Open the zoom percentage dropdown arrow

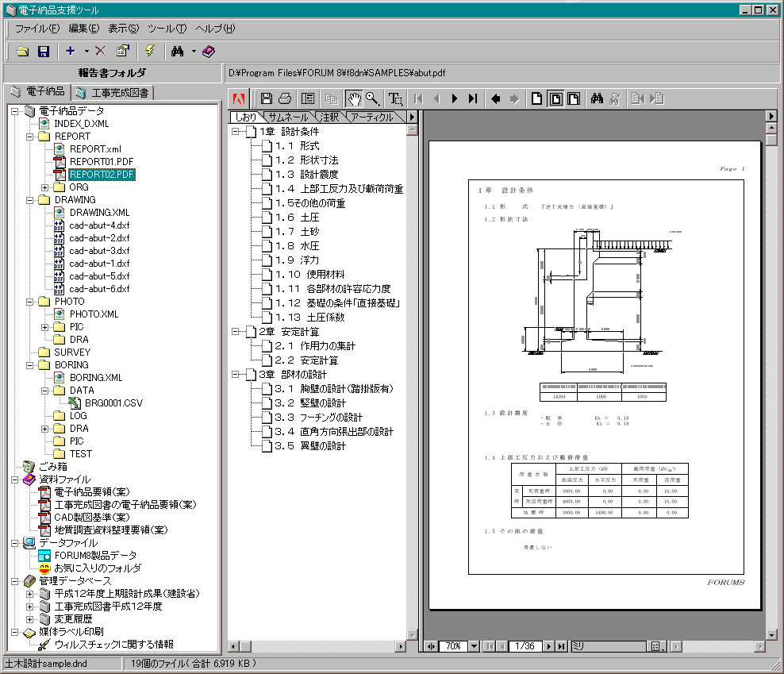(x=475, y=646)
